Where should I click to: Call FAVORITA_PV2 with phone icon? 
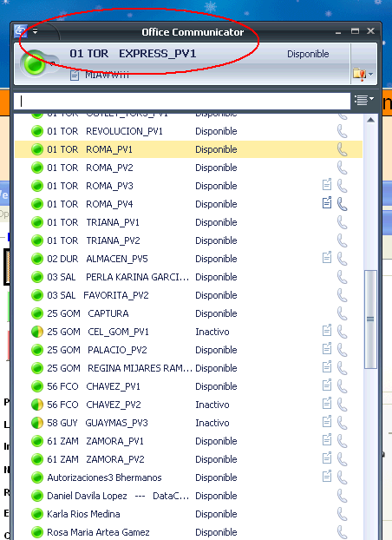342,295
